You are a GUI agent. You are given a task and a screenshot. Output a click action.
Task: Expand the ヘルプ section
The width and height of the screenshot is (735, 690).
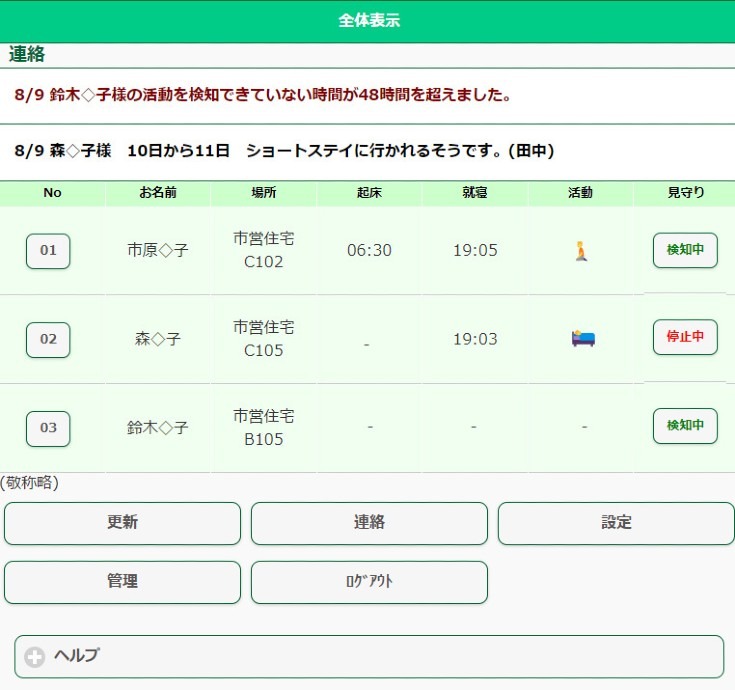pyautogui.click(x=368, y=657)
